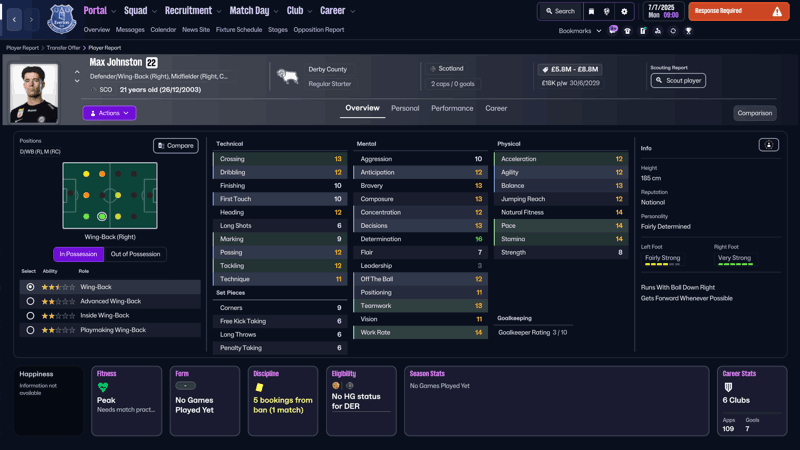Open the bookmark flag icon beside Search
The width and height of the screenshot is (800, 450).
(x=591, y=11)
